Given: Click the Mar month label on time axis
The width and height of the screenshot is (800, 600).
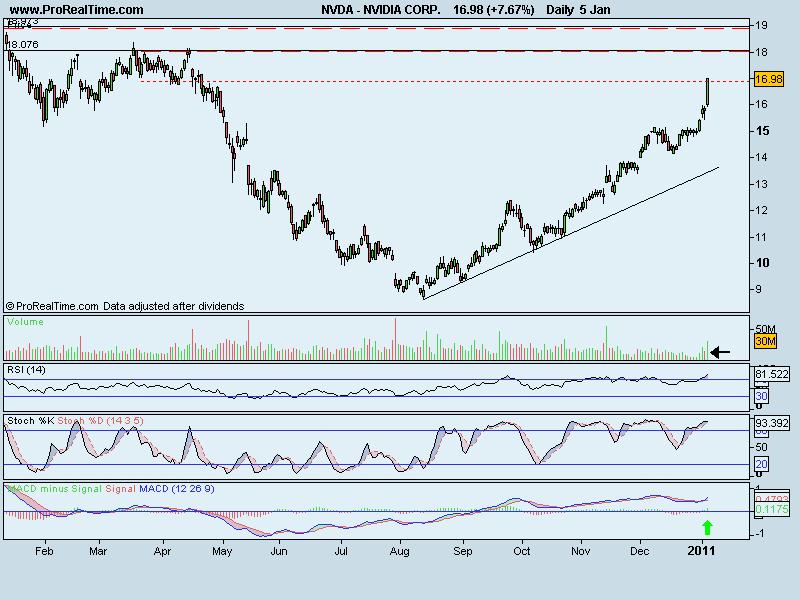Looking at the screenshot, I should tap(98, 551).
